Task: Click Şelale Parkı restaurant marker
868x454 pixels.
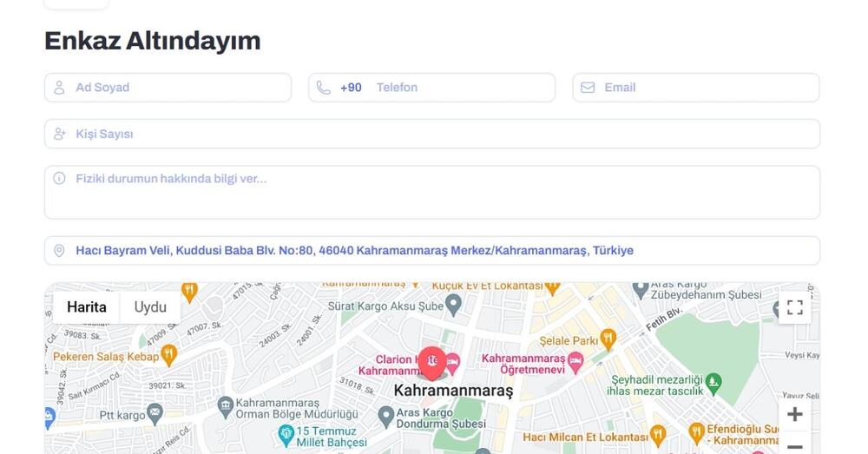Action: [608, 339]
